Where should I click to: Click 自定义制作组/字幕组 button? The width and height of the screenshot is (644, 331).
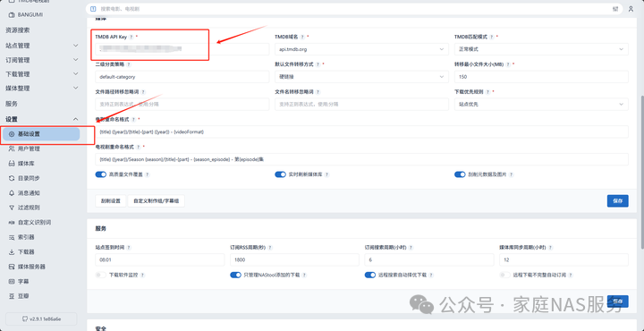coord(156,201)
